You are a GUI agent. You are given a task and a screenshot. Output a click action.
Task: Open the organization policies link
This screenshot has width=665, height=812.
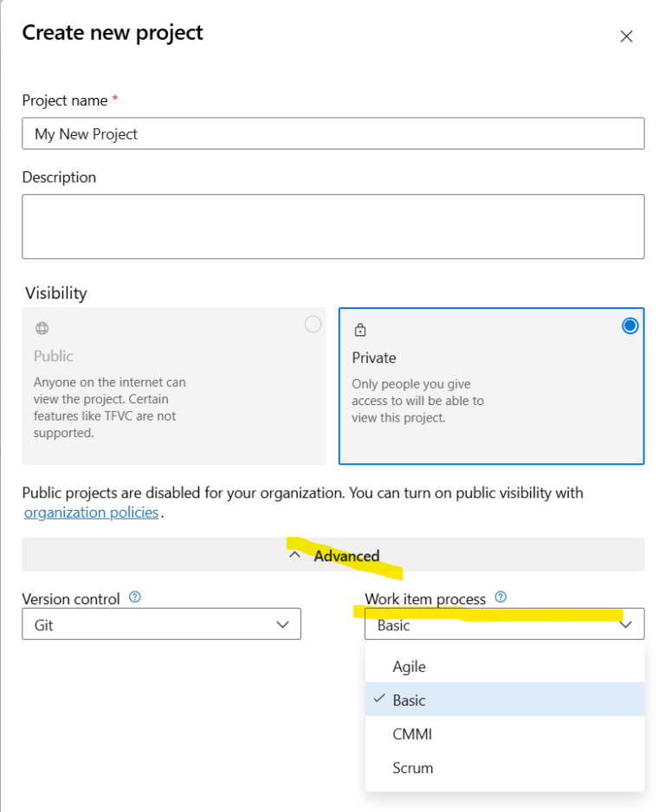pos(91,512)
